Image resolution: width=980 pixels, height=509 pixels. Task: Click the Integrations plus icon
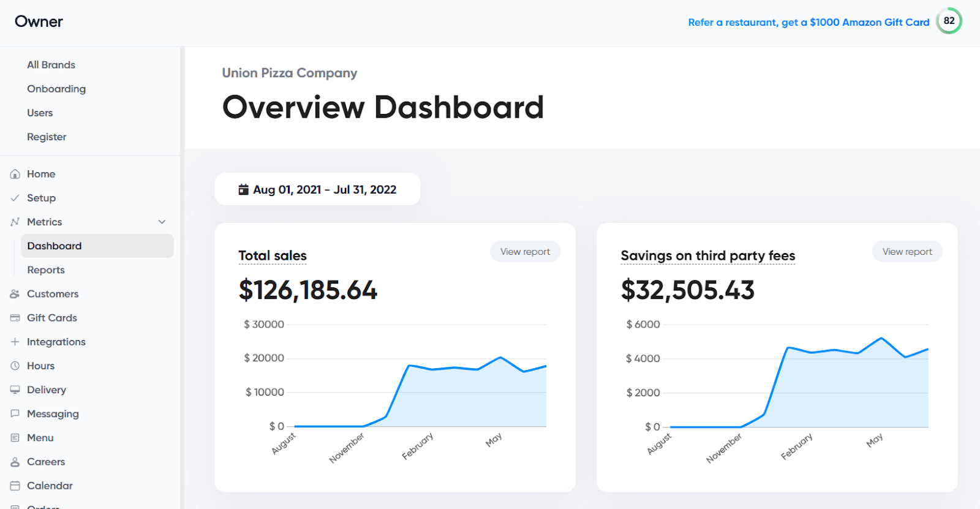click(x=15, y=342)
